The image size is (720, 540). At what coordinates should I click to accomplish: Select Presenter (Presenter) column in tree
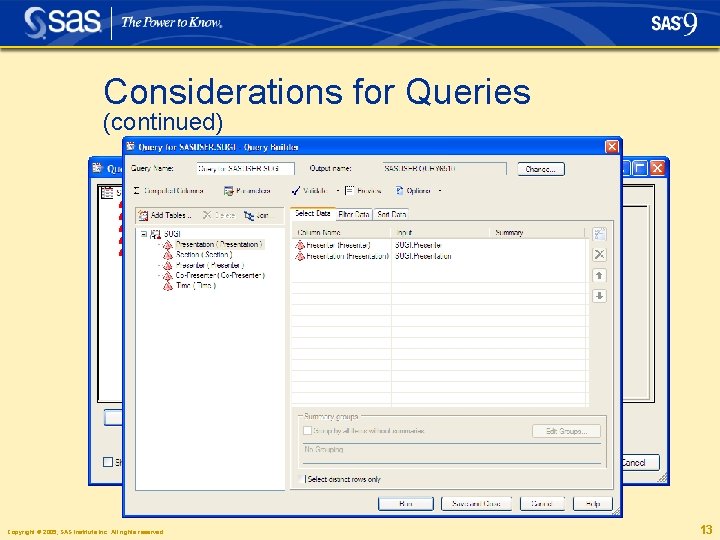coord(209,265)
